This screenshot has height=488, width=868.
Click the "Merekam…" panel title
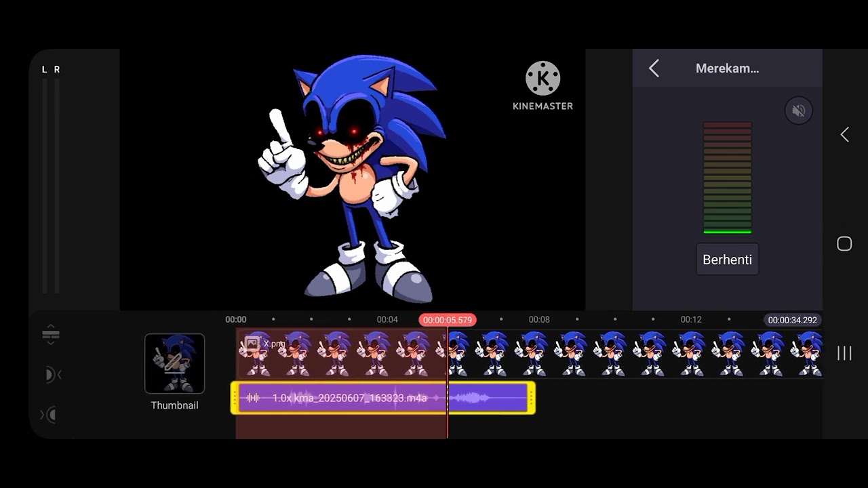pyautogui.click(x=727, y=68)
